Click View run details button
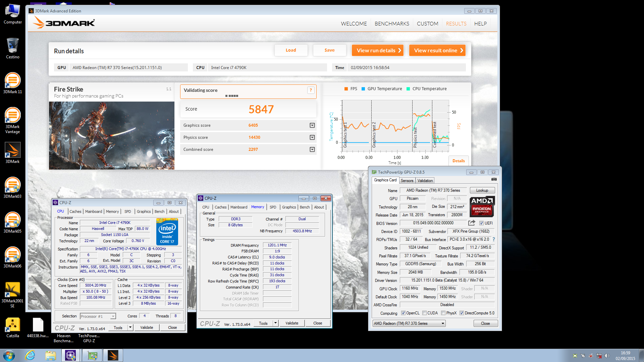Viewport: 644px width, 362px height. point(378,50)
